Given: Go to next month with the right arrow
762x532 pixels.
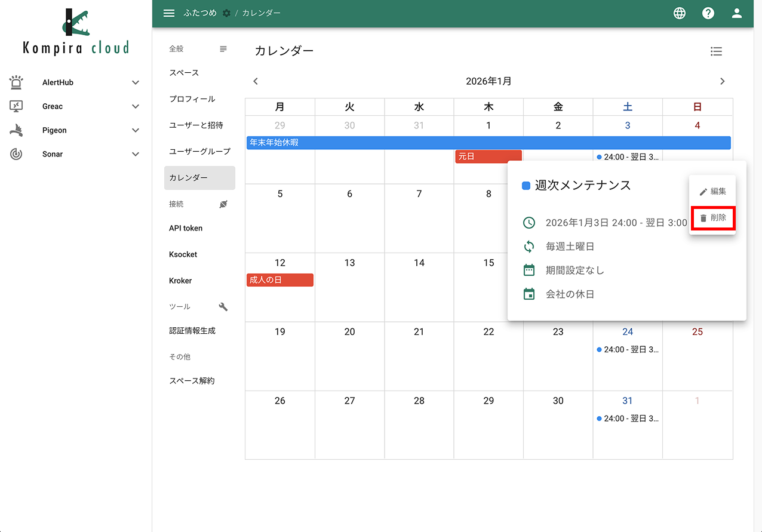Looking at the screenshot, I should tap(723, 81).
